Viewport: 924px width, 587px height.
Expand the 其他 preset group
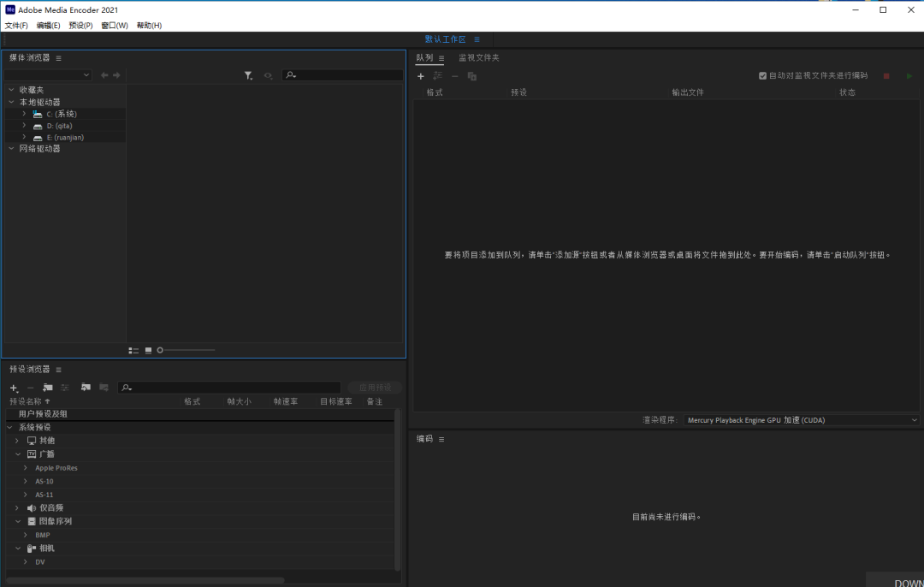(x=17, y=441)
